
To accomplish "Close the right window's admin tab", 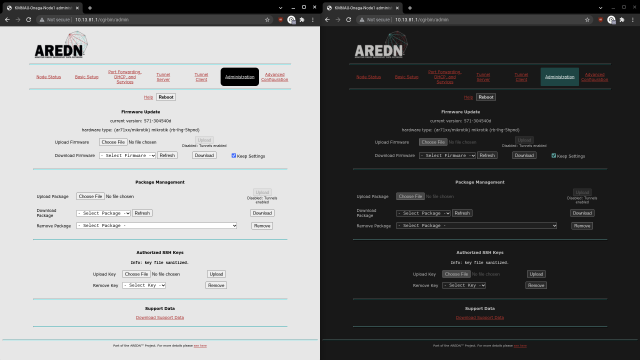I will (397, 8).
